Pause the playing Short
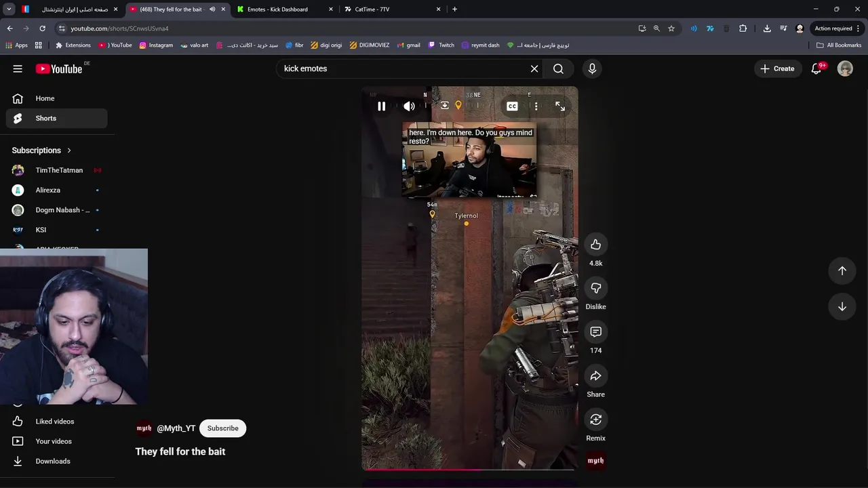868x488 pixels. coord(382,106)
